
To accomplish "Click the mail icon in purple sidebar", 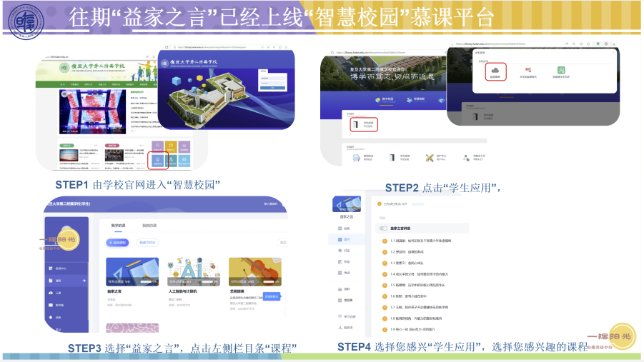I will [51, 305].
